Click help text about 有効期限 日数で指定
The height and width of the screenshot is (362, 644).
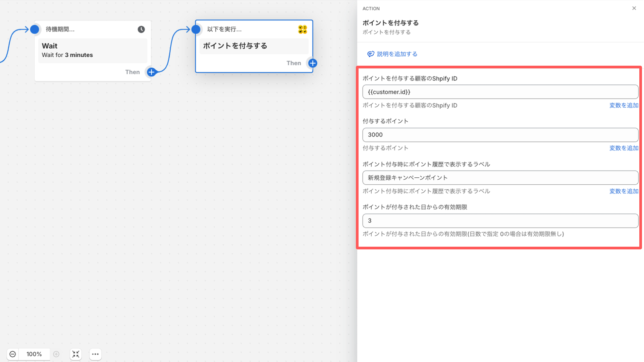pyautogui.click(x=463, y=234)
